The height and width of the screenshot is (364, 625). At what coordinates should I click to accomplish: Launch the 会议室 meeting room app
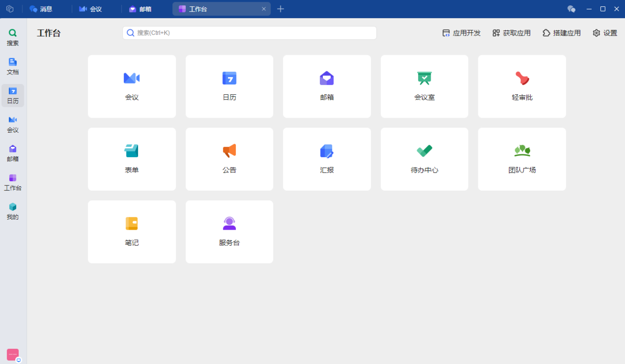point(424,86)
